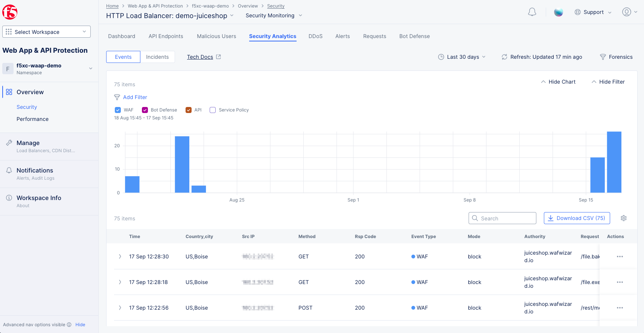
Task: Click the F5 logo icon
Action: (10, 12)
